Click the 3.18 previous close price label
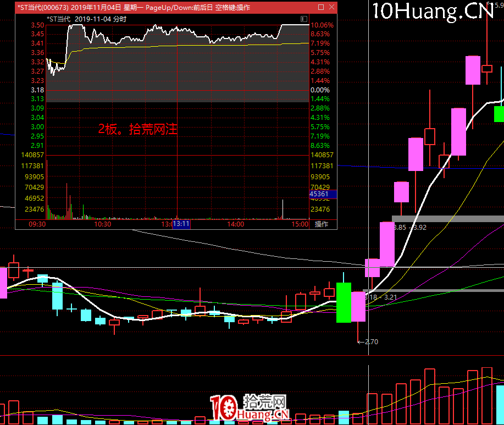Screen dimensions: 504x425 click(x=37, y=90)
